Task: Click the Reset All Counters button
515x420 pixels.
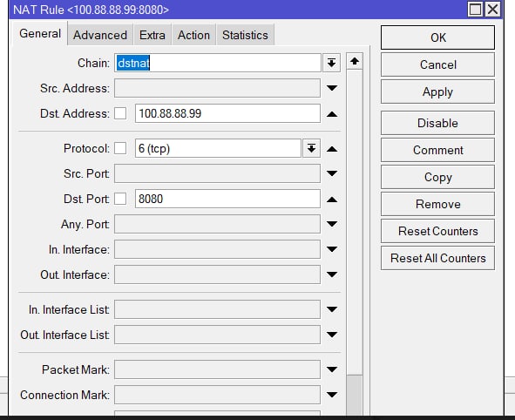Action: tap(437, 258)
